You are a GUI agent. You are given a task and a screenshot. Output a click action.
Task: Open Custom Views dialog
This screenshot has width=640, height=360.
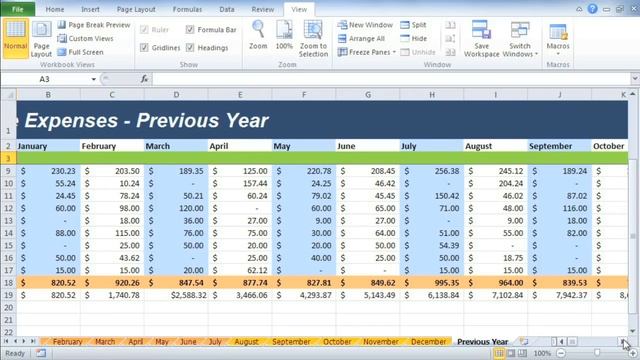tap(86, 38)
